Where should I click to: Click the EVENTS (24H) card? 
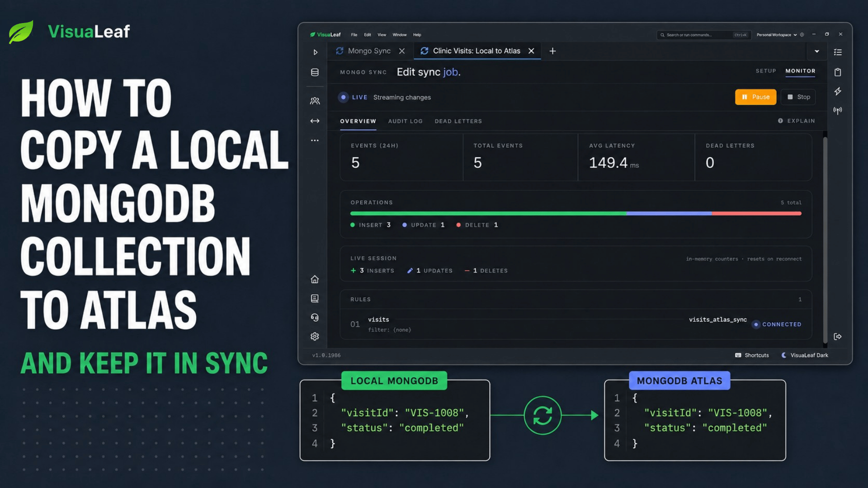coord(401,157)
